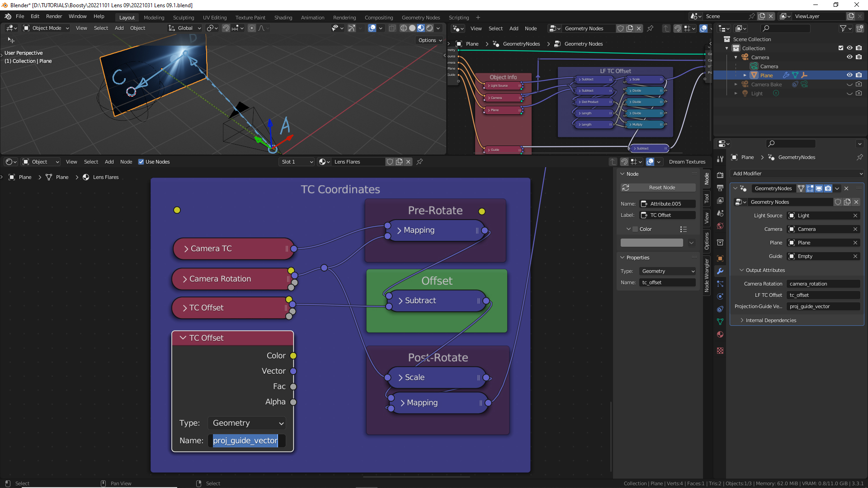Create new collection in the outliner

(860, 28)
